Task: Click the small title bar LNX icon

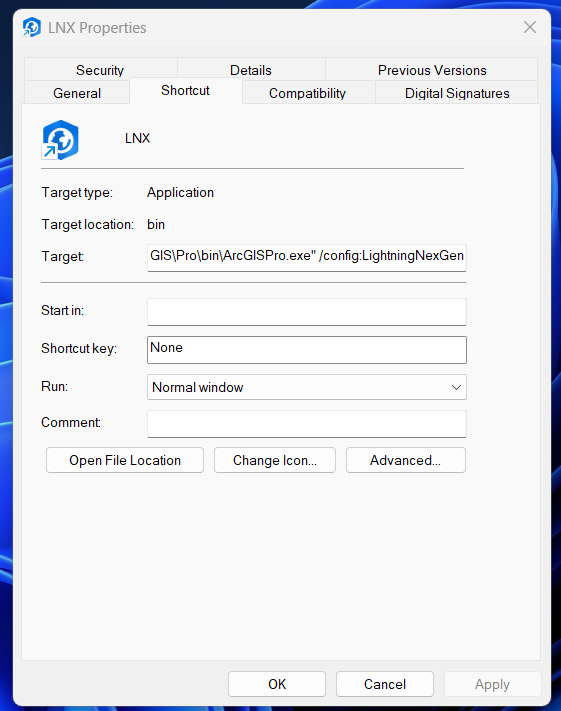Action: 32,27
